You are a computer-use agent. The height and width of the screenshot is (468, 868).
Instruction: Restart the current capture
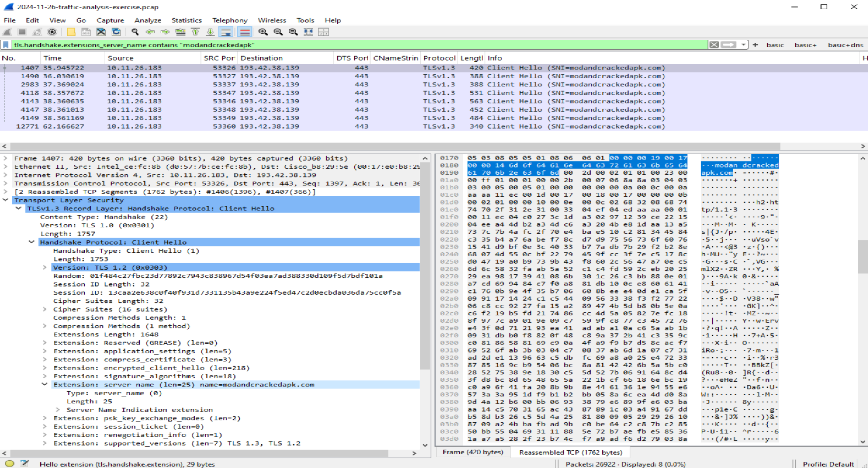pos(37,32)
